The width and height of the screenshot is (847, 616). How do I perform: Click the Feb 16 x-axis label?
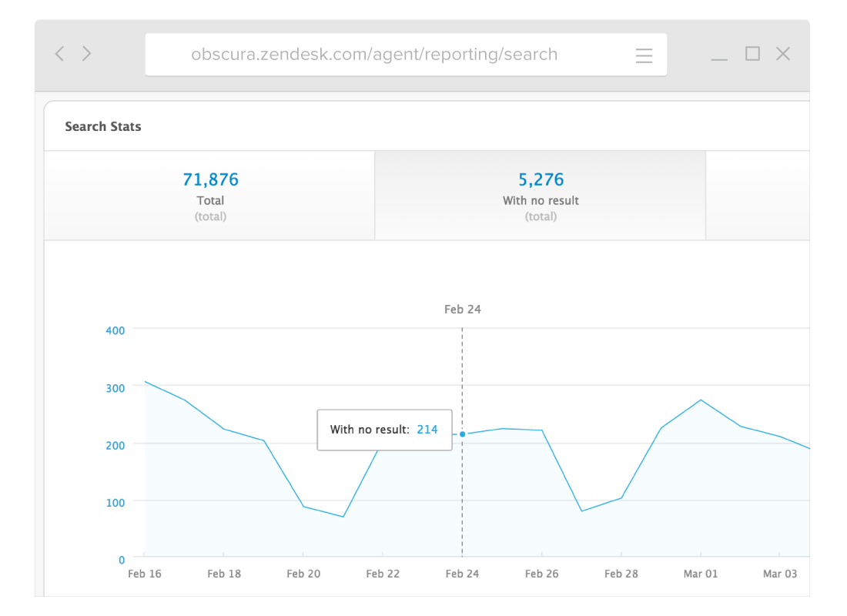(144, 574)
